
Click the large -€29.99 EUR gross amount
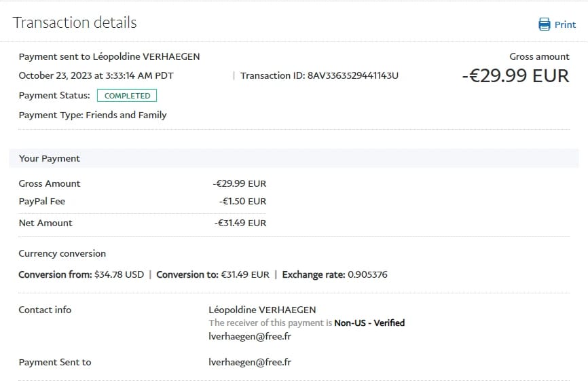tap(515, 75)
